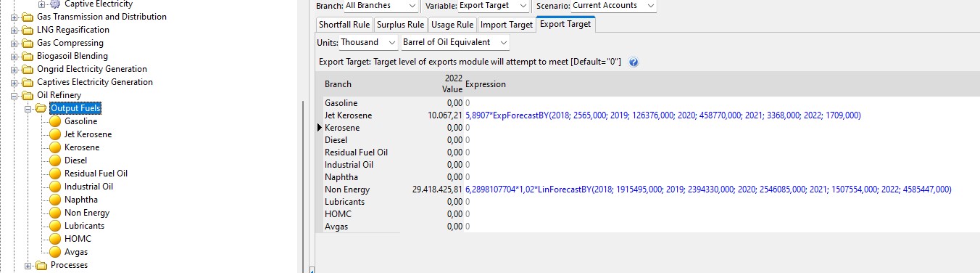Select the Jet Kerosene yellow circle icon
The height and width of the screenshot is (273, 980).
pos(54,134)
